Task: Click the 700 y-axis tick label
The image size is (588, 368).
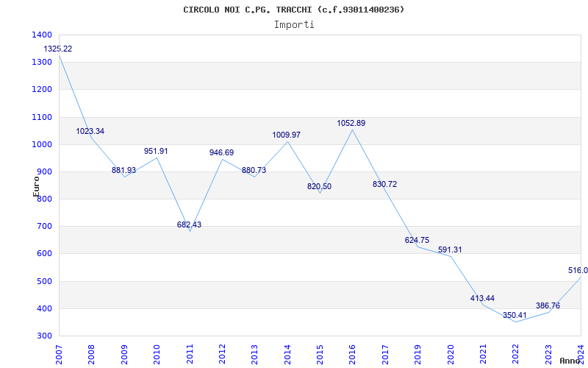Action: tap(45, 227)
